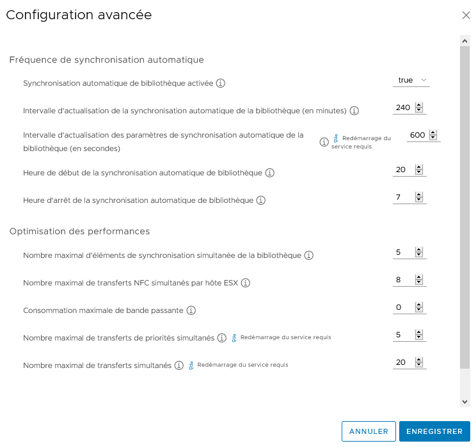Close the Configuration avancée dialog
This screenshot has height=448, width=476.
point(466,15)
